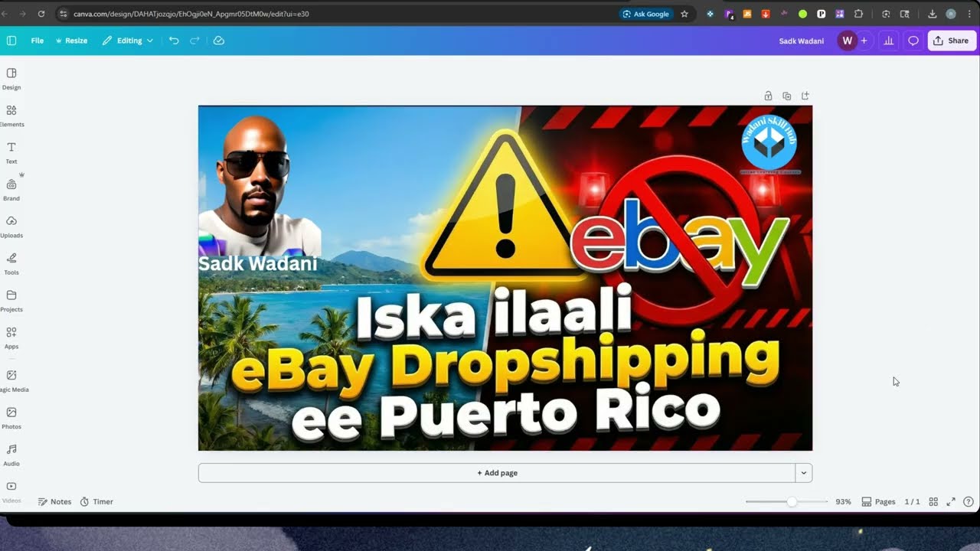The width and height of the screenshot is (980, 551).
Task: Open the grid view icon
Action: pyautogui.click(x=933, y=502)
